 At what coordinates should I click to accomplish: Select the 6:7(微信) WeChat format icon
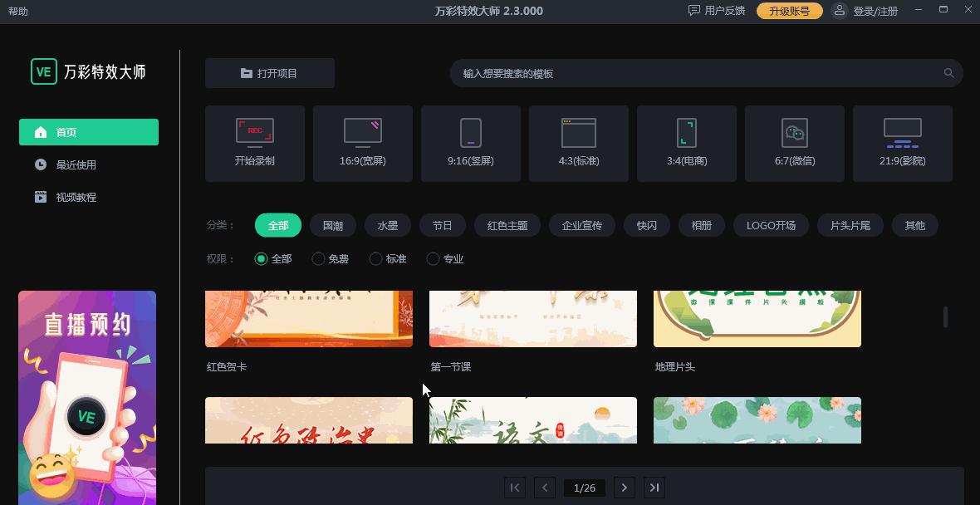tap(795, 143)
